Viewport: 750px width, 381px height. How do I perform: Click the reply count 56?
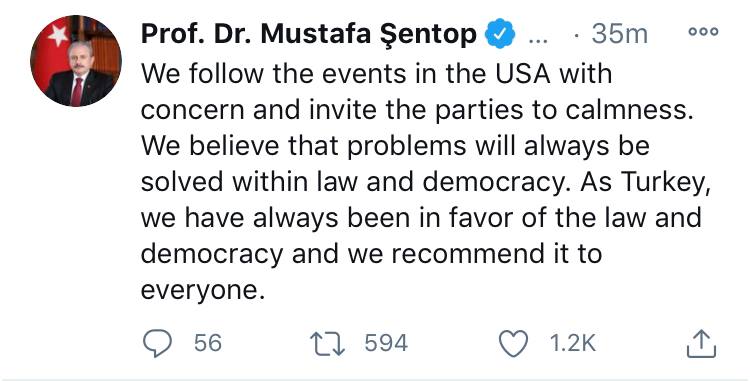point(208,343)
